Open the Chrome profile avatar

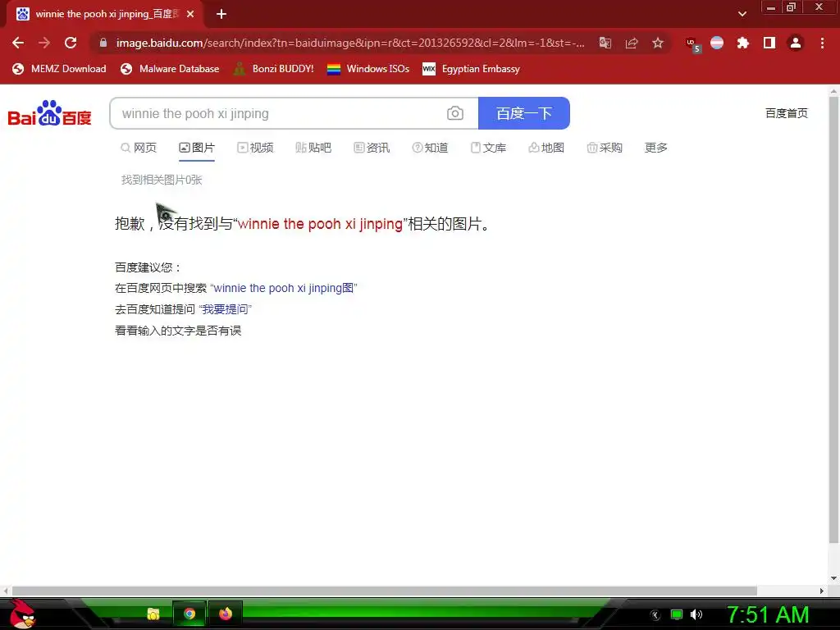point(796,43)
